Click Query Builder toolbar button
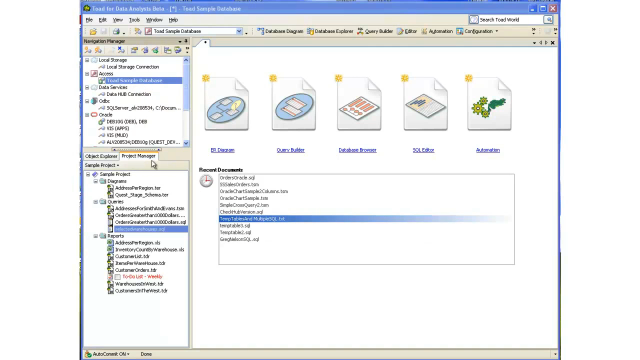 click(375, 31)
